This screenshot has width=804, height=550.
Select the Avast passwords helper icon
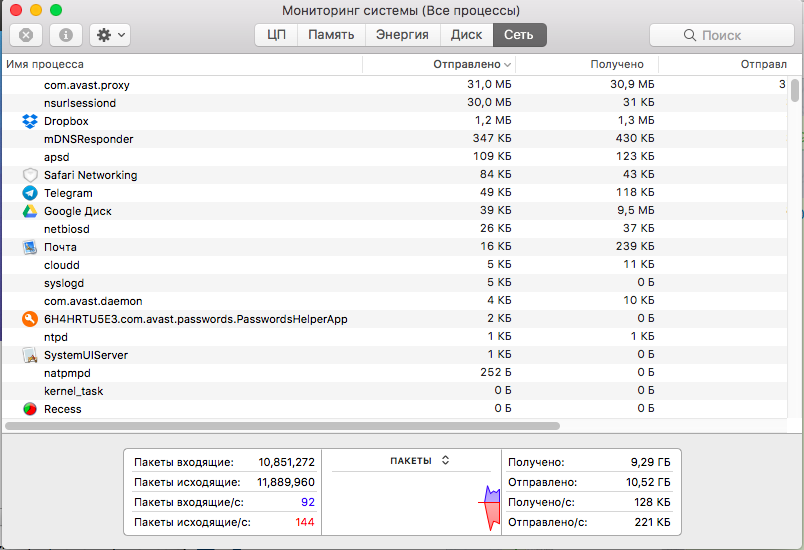point(29,319)
